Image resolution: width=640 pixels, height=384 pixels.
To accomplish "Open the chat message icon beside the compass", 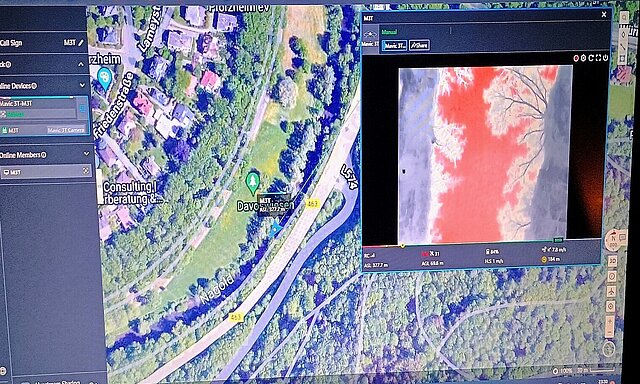I will (623, 237).
